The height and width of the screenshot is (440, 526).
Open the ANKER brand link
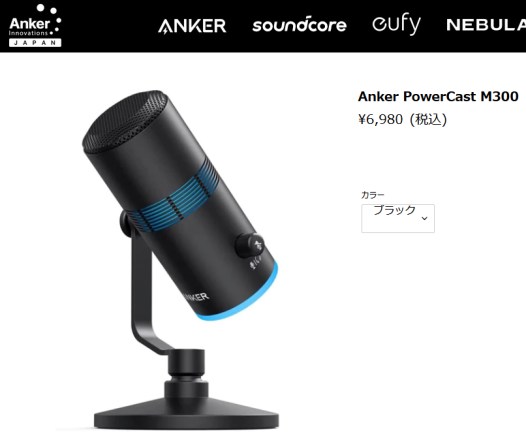click(192, 26)
